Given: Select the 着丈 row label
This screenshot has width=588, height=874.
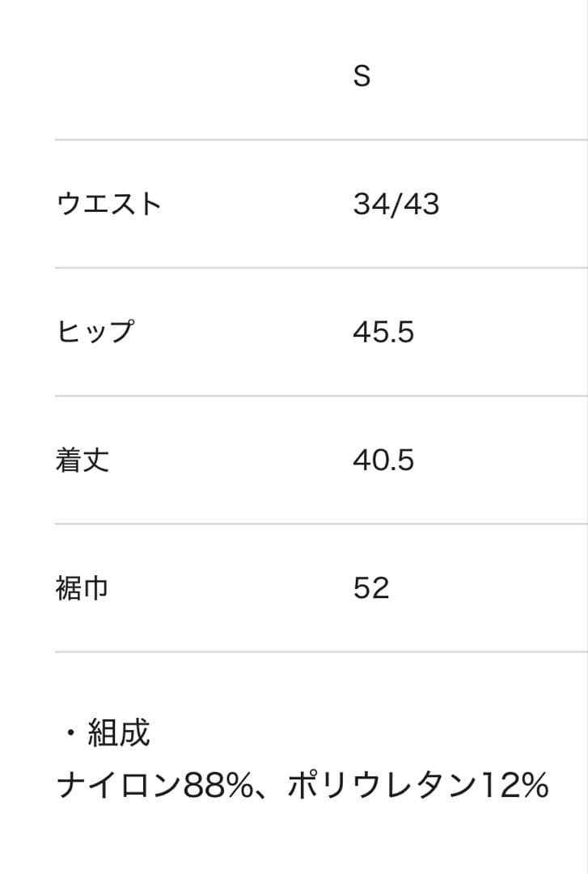Looking at the screenshot, I should [82, 460].
